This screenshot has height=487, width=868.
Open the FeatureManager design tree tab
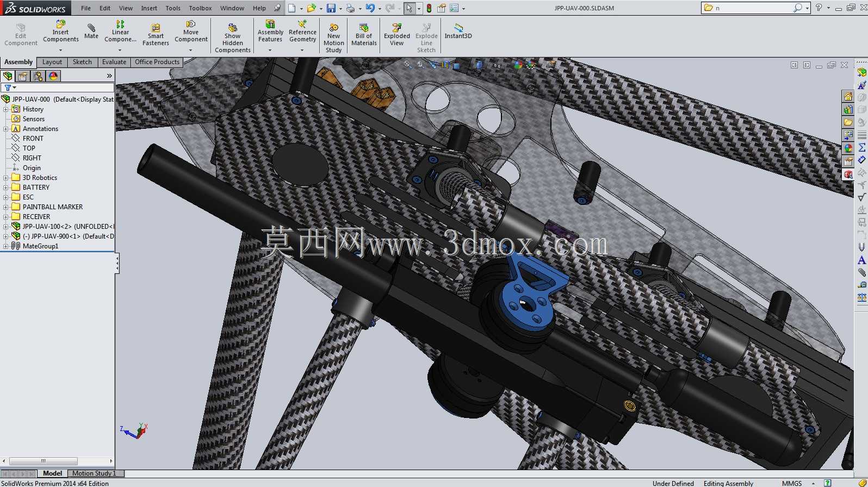coord(8,76)
